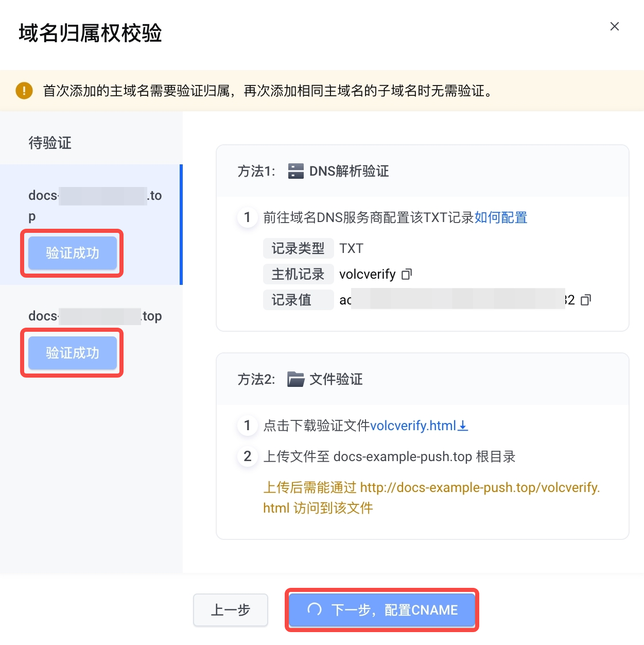
Task: Click the file verification folder icon
Action: [x=295, y=379]
